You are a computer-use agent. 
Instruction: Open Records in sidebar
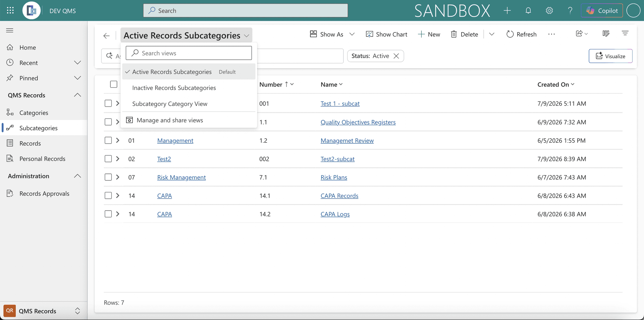44,143
